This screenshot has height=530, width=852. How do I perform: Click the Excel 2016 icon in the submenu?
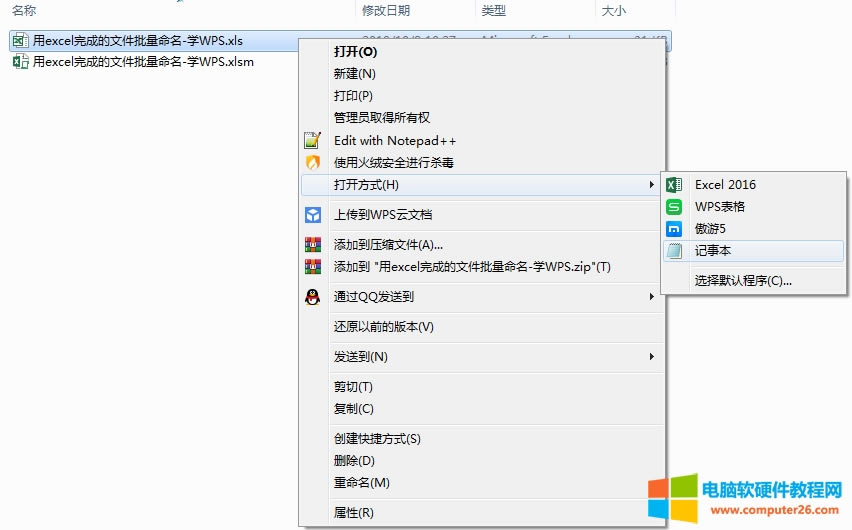point(674,185)
